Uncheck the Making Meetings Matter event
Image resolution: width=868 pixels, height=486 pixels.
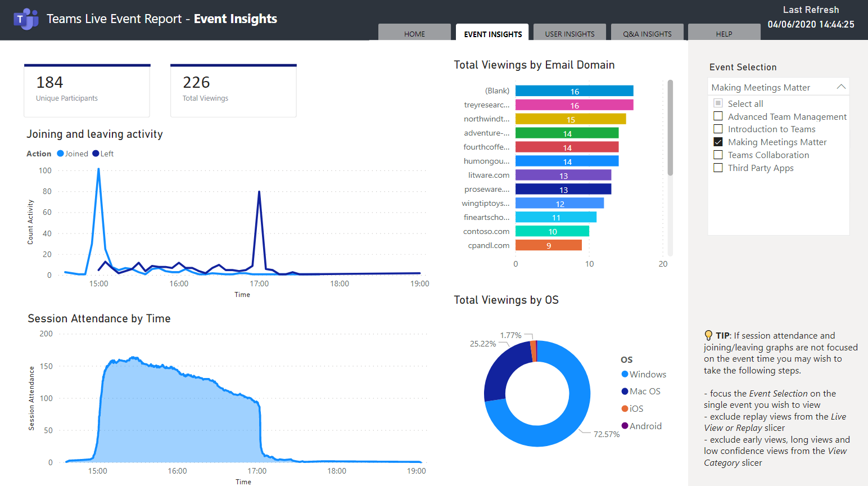(718, 142)
